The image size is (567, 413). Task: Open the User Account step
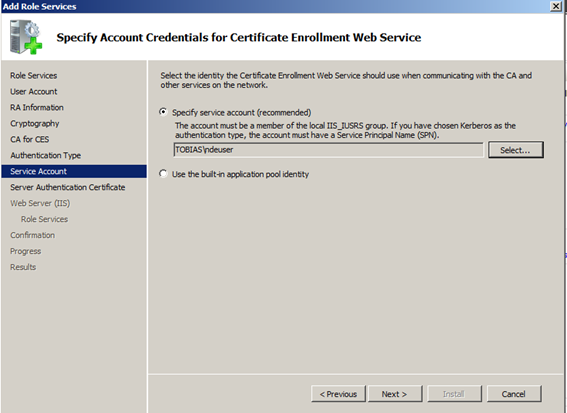pyautogui.click(x=34, y=91)
